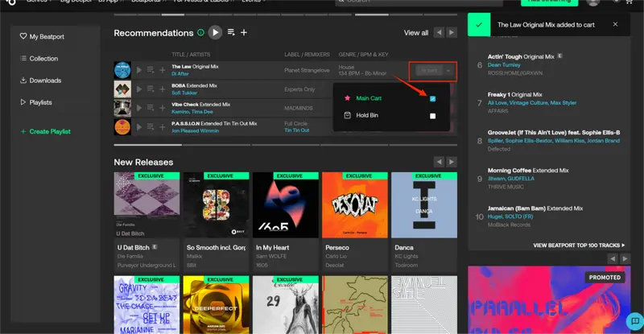Add BOBA Extended Mix to playlist
644x334 pixels.
pos(163,89)
